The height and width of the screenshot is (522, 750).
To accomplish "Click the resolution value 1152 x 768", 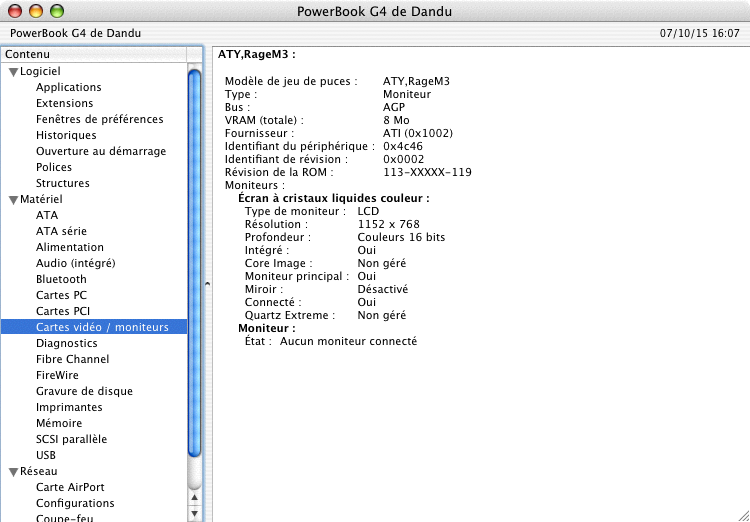I will tap(388, 224).
